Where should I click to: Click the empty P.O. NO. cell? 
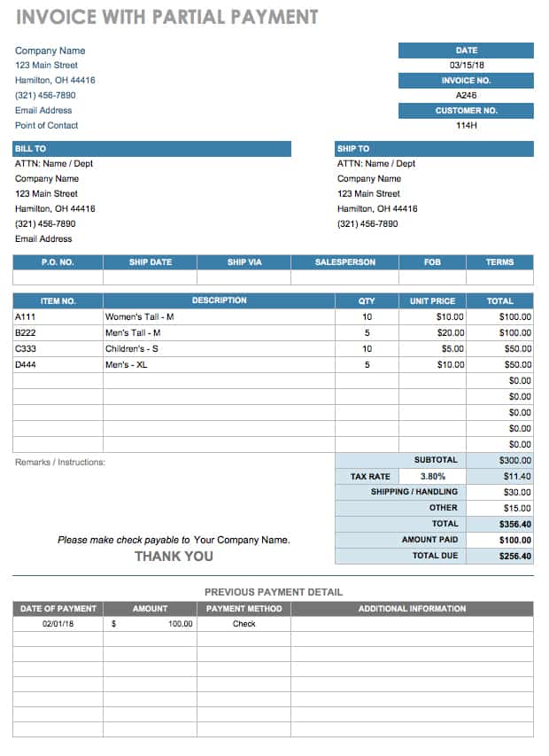[x=58, y=277]
